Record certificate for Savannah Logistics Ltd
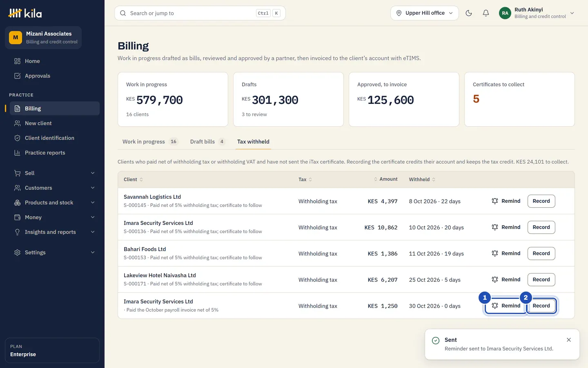 point(541,201)
